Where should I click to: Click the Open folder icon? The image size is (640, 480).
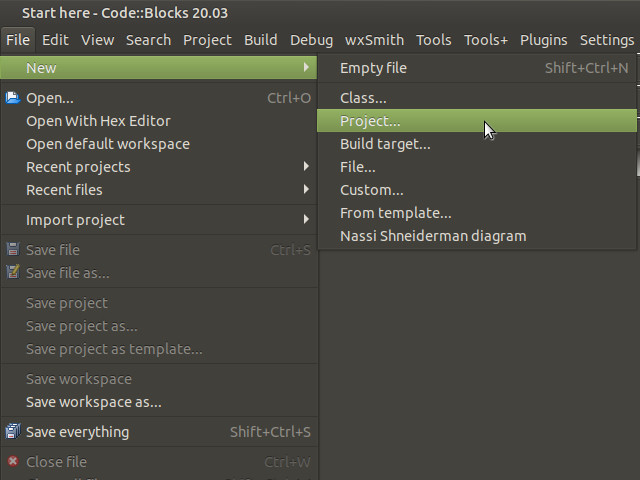coord(13,98)
